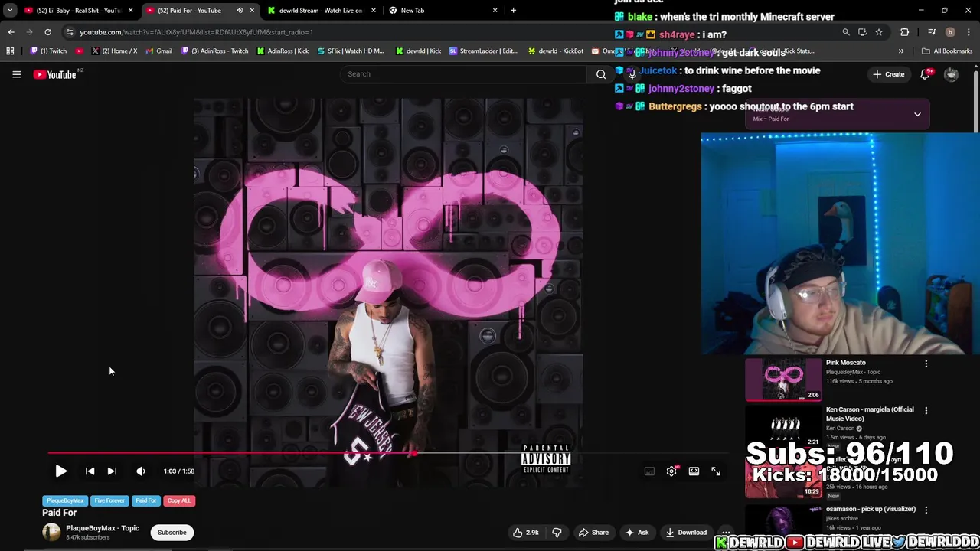Download the Paid For video
980x551 pixels.
[x=686, y=533]
